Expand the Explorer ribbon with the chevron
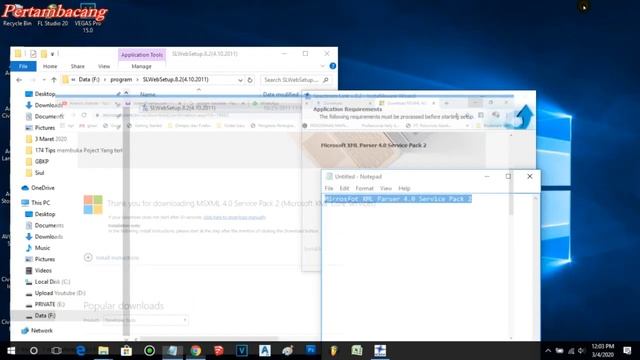This screenshot has width=640, height=360. [322, 66]
